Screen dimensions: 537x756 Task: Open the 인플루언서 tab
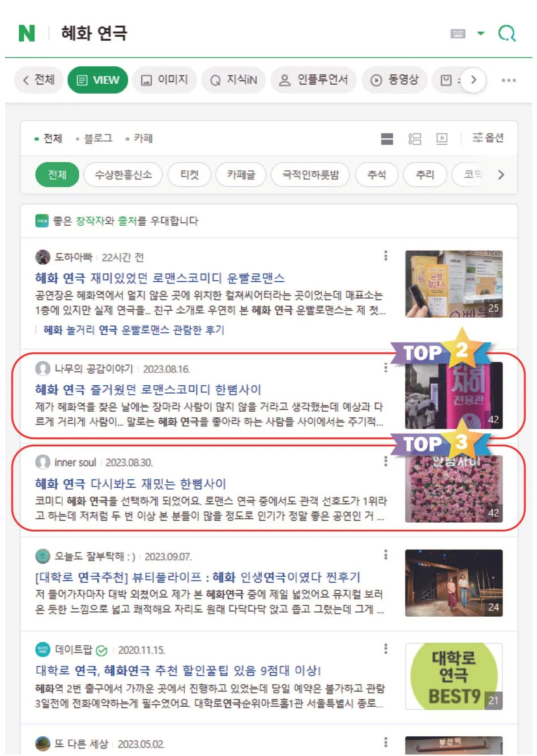tap(313, 80)
